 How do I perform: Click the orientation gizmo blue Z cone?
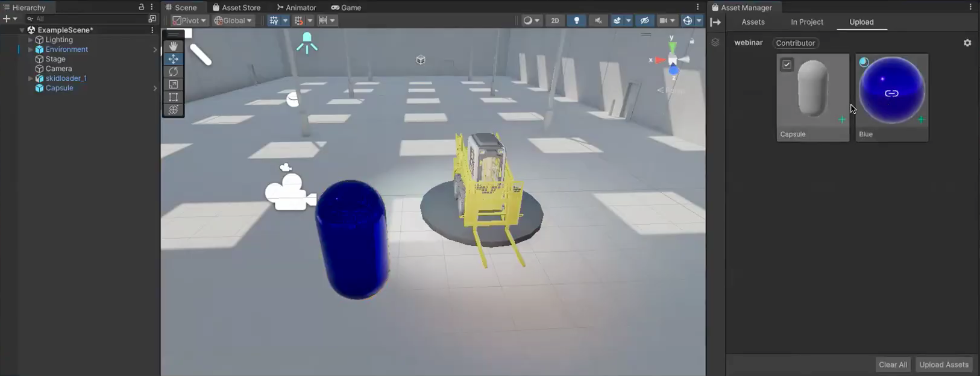coord(674,71)
